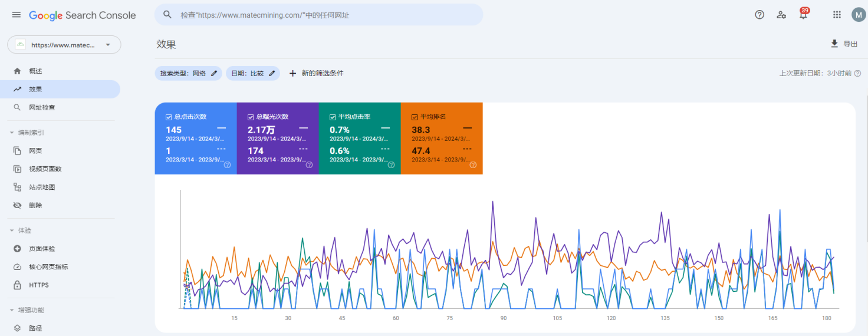Image resolution: width=868 pixels, height=336 pixels.
Task: Click the 145 total clicks value
Action: pyautogui.click(x=173, y=130)
